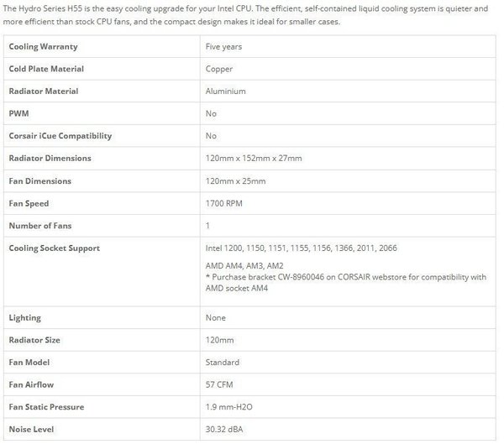
Task: Select the Five years warranty value
Action: 223,47
